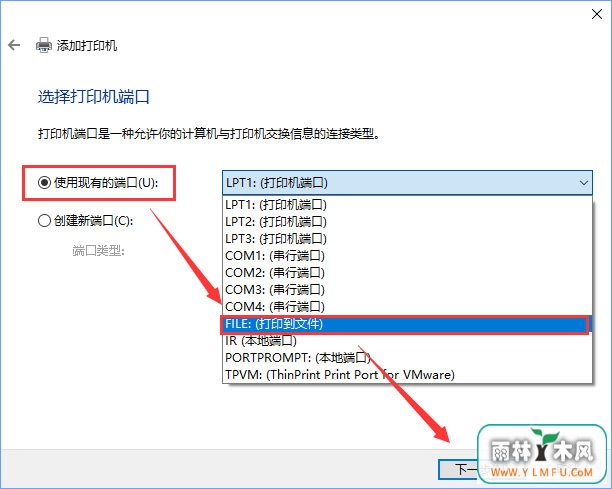Select the 创建新端口(C) radio button
The height and width of the screenshot is (489, 612).
pos(44,220)
